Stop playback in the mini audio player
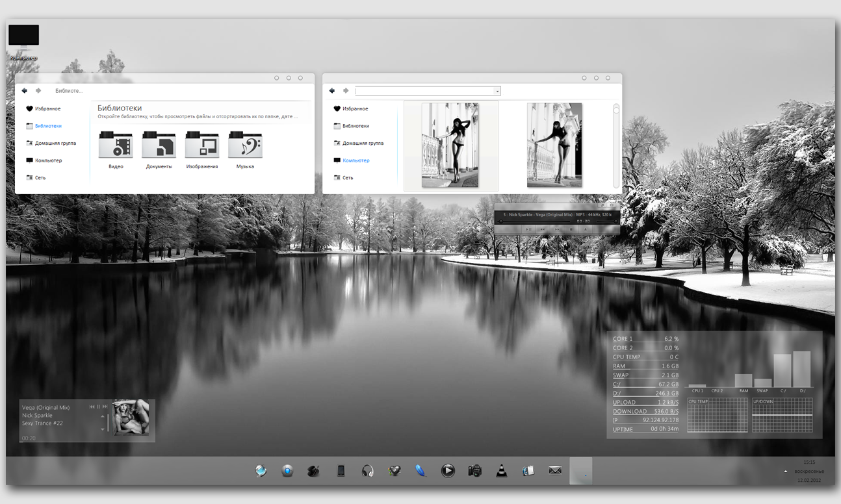This screenshot has height=504, width=841. click(x=571, y=229)
